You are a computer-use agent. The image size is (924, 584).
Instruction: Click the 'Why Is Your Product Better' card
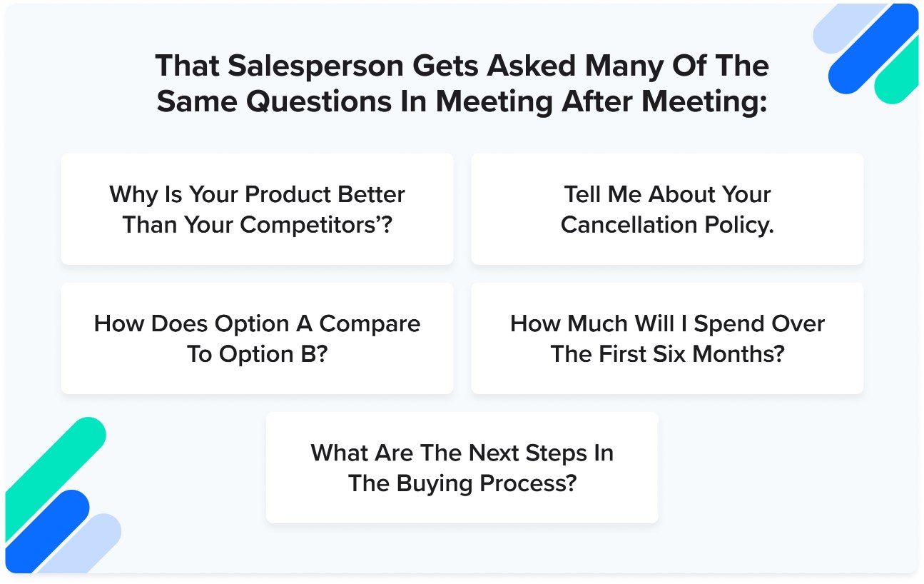point(257,209)
